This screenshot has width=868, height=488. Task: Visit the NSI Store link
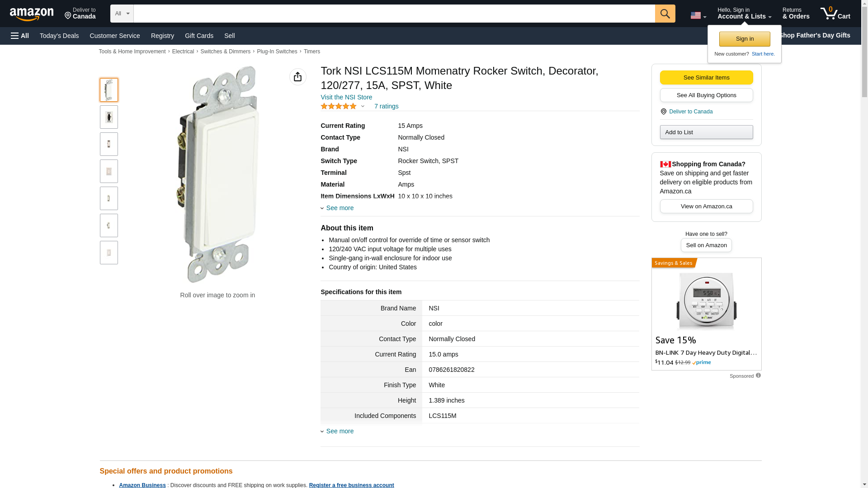click(346, 97)
